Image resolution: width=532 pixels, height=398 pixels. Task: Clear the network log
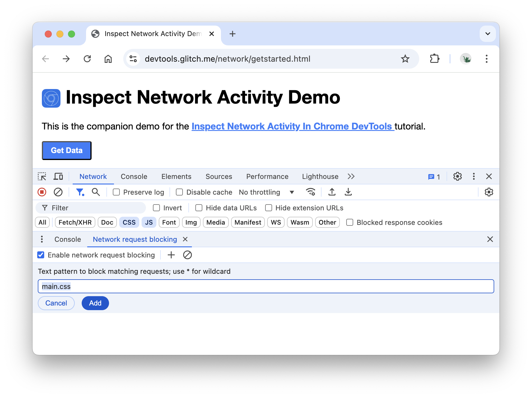58,192
